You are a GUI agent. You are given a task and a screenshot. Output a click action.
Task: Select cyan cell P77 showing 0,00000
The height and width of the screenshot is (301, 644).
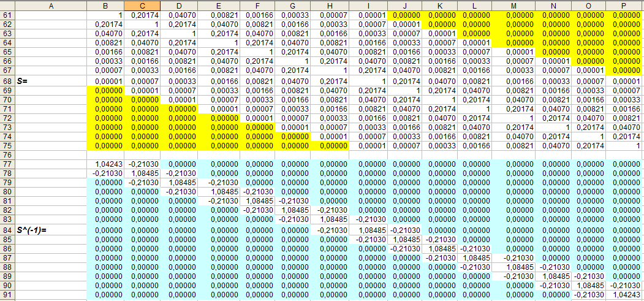(x=624, y=164)
